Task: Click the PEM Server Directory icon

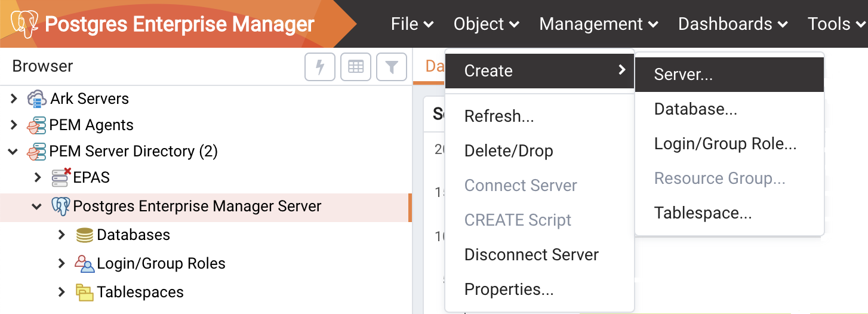Action: [x=37, y=151]
